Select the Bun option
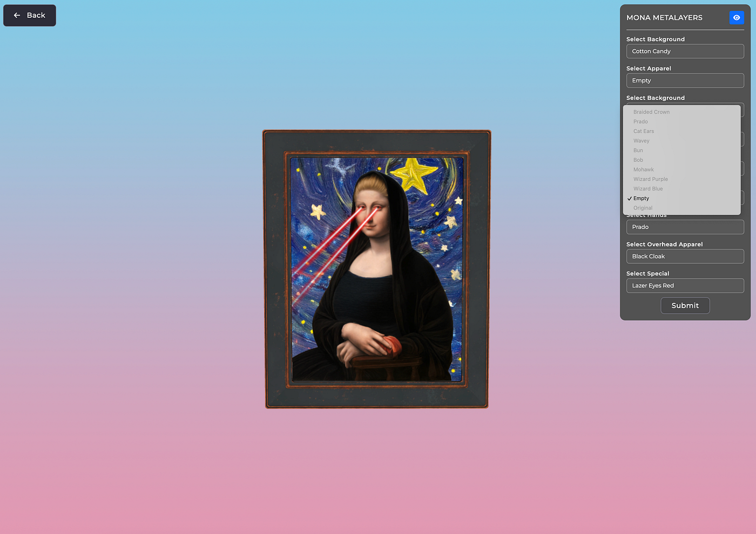The height and width of the screenshot is (534, 756). (x=681, y=151)
